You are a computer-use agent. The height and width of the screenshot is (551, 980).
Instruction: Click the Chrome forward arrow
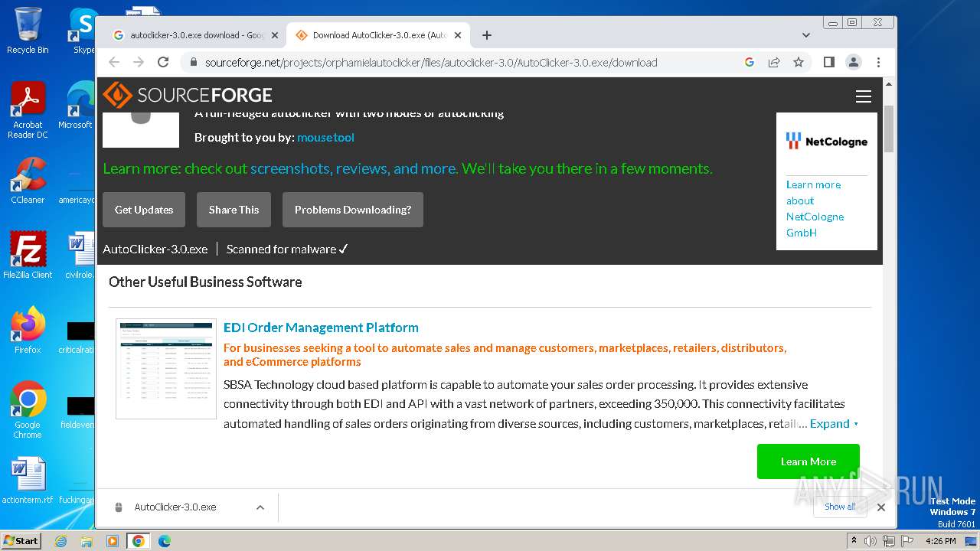(x=139, y=62)
